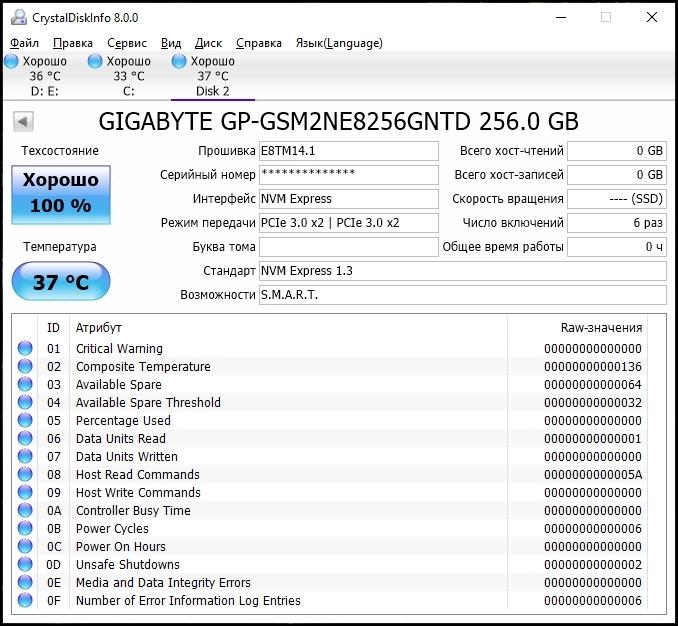Click the 37 °C temperature indicator button
This screenshot has height=626, width=678.
(60, 282)
